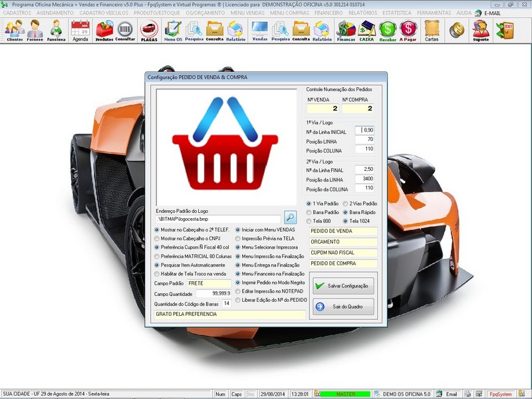Toggle Menu Impressão na Finalização

point(270,256)
